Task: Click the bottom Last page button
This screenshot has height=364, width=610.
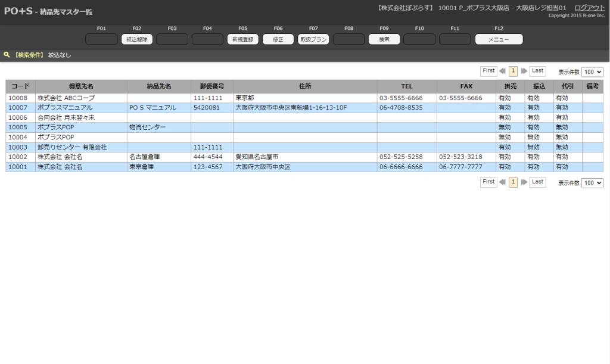Action: coord(537,182)
